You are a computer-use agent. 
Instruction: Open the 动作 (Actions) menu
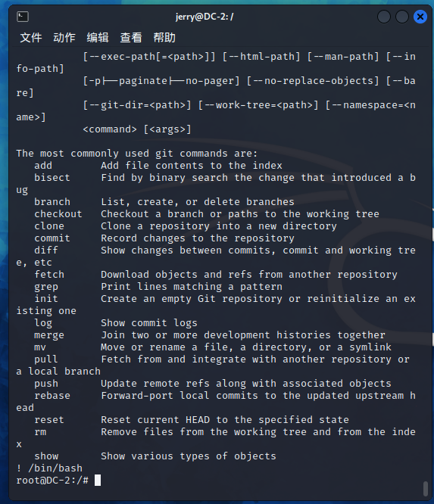click(64, 38)
